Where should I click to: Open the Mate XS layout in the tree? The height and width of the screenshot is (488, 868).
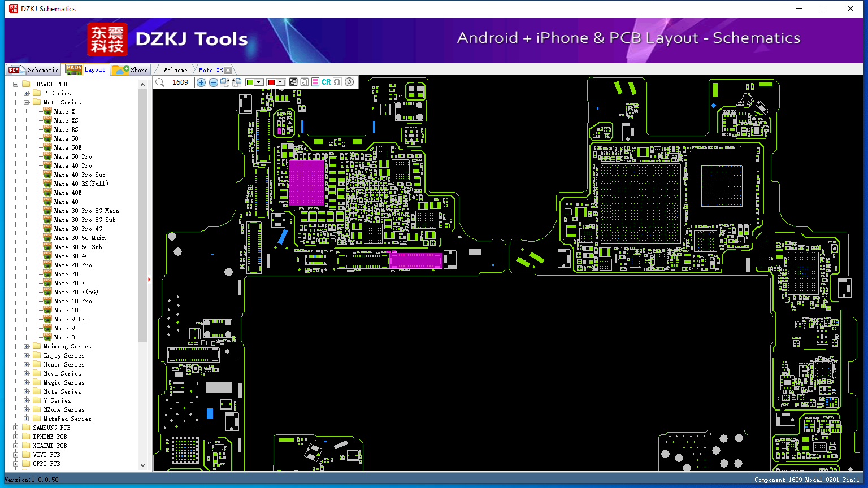pos(66,120)
